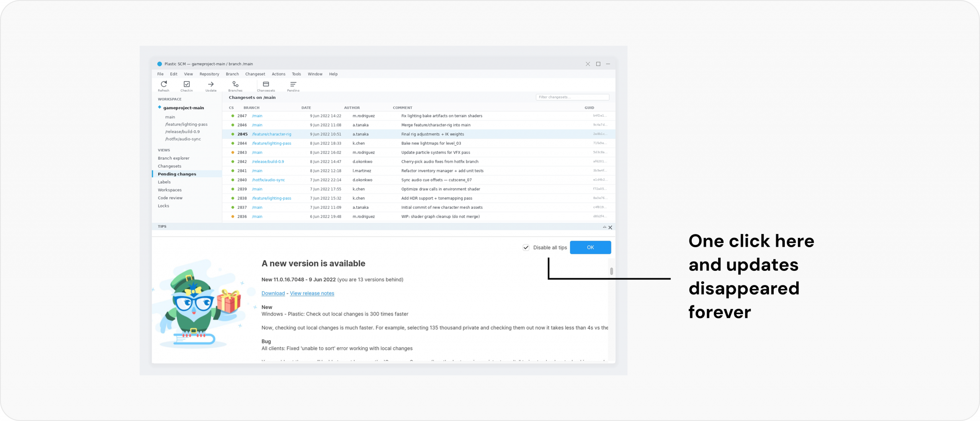Screen dimensions: 980x421
Task: Select comment "Refactor inventory manager + add unit tests"
Action: pyautogui.click(x=442, y=171)
